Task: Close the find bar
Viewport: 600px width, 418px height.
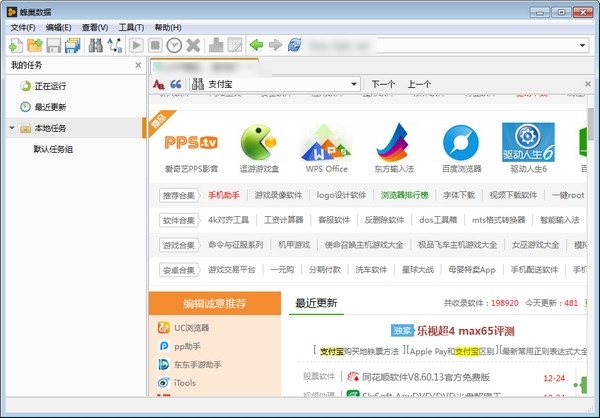Action: (x=588, y=84)
